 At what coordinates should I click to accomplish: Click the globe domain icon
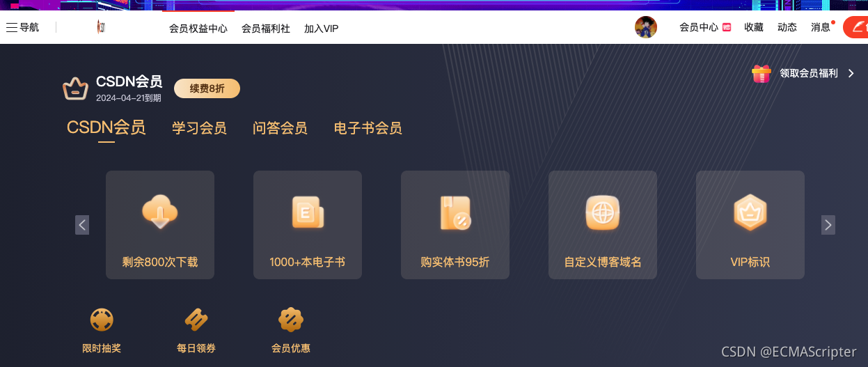(603, 212)
